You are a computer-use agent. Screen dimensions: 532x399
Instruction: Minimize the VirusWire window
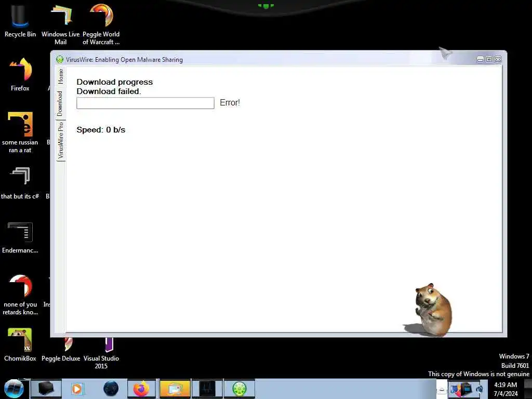tap(480, 59)
